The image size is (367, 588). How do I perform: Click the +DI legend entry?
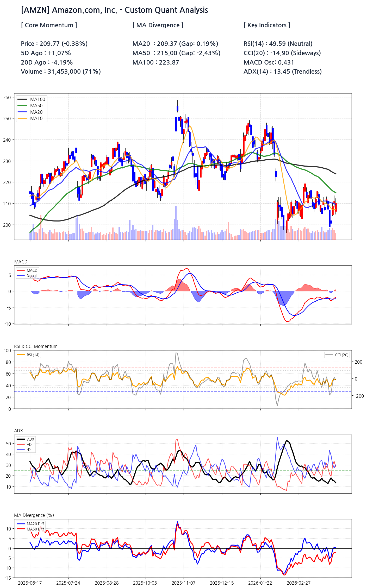(x=25, y=445)
